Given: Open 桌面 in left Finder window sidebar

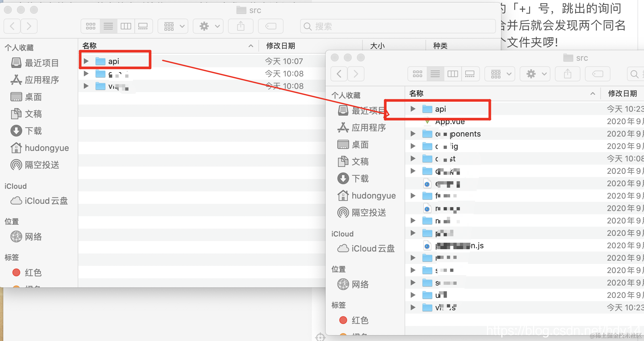Looking at the screenshot, I should pos(26,97).
